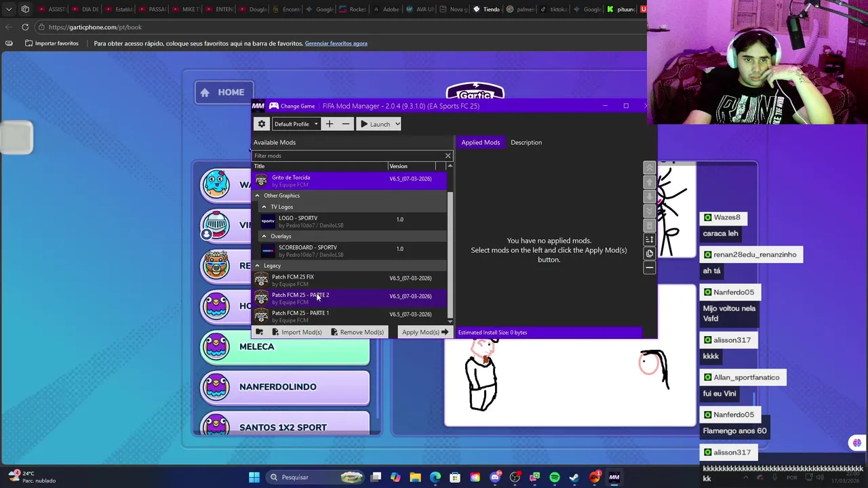Sort mods by Version column header

[412, 166]
